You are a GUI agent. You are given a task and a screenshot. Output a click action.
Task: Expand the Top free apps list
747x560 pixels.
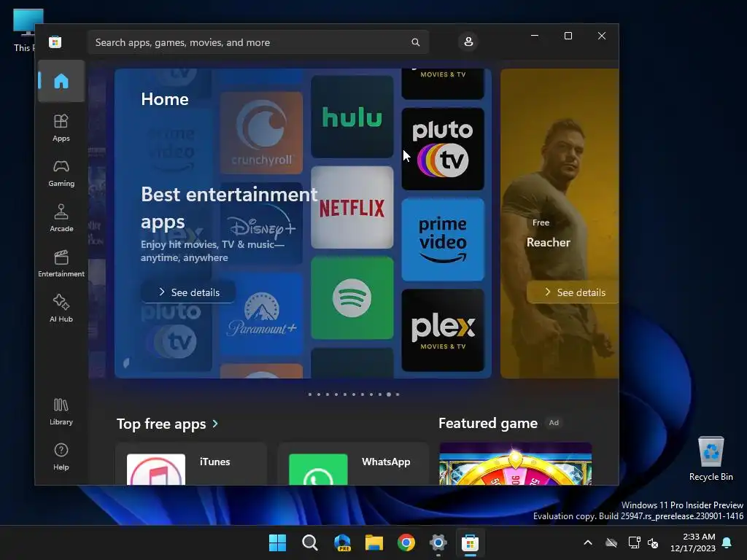(x=168, y=424)
